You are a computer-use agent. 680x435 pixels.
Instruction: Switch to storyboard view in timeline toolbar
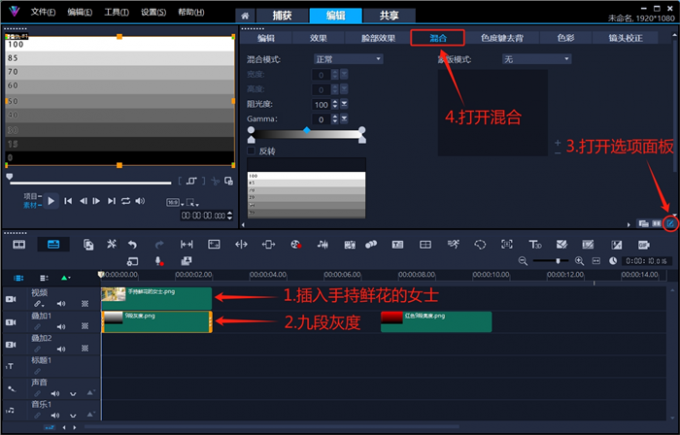(19, 245)
